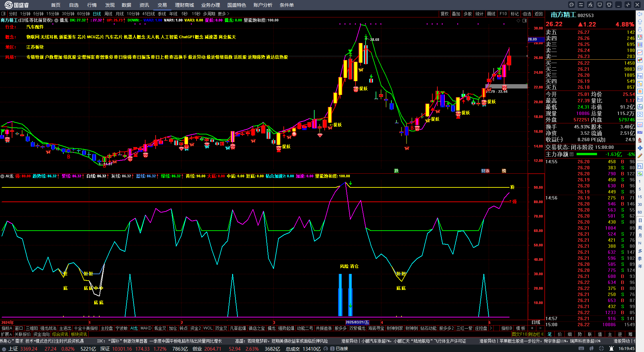
Task: Open the candlestick chart sidebar icon
Action: 640,60
